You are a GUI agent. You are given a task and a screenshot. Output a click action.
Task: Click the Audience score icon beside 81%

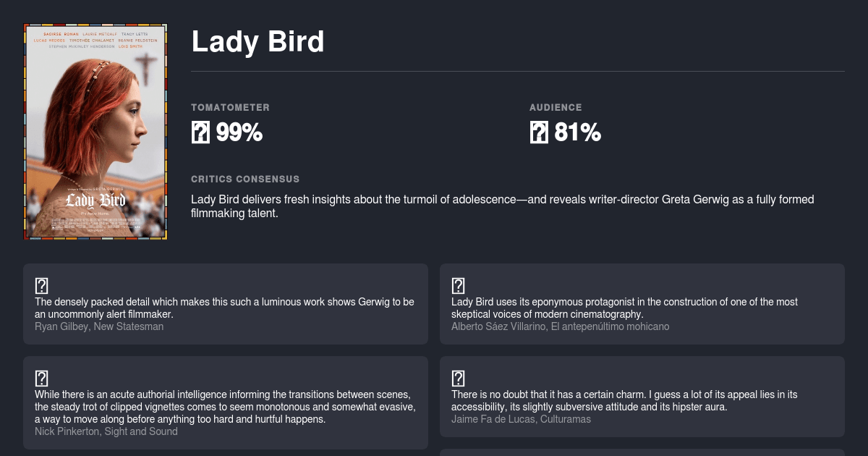539,132
